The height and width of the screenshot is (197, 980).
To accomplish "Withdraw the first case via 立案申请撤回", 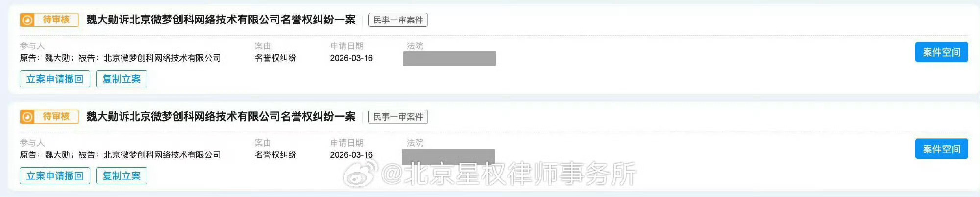I will (x=55, y=79).
